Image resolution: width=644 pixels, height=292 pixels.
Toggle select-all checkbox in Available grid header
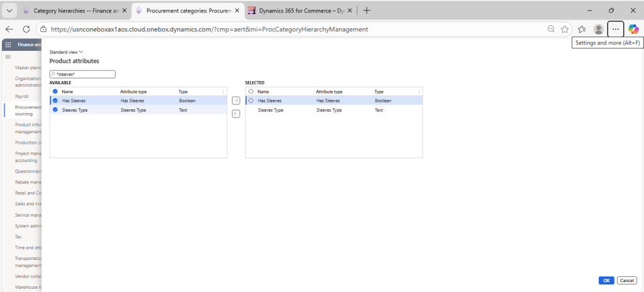tap(55, 92)
